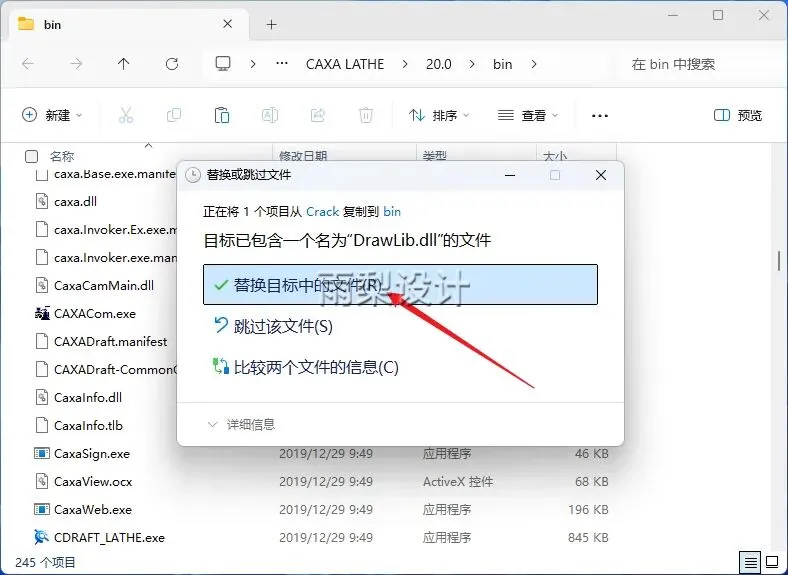The image size is (788, 575).
Task: Click 20.0 in the address path
Action: [439, 64]
